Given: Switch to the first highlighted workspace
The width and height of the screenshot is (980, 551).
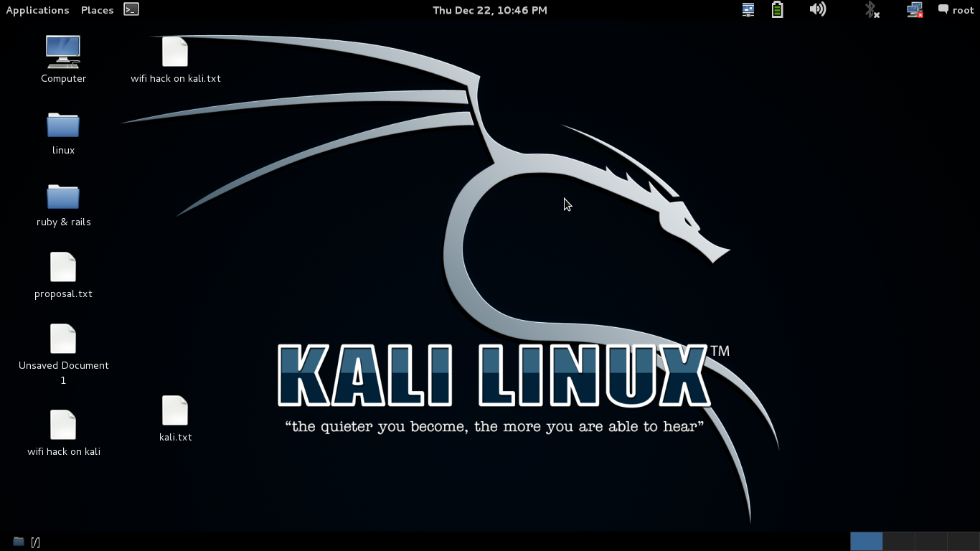Looking at the screenshot, I should [866, 541].
